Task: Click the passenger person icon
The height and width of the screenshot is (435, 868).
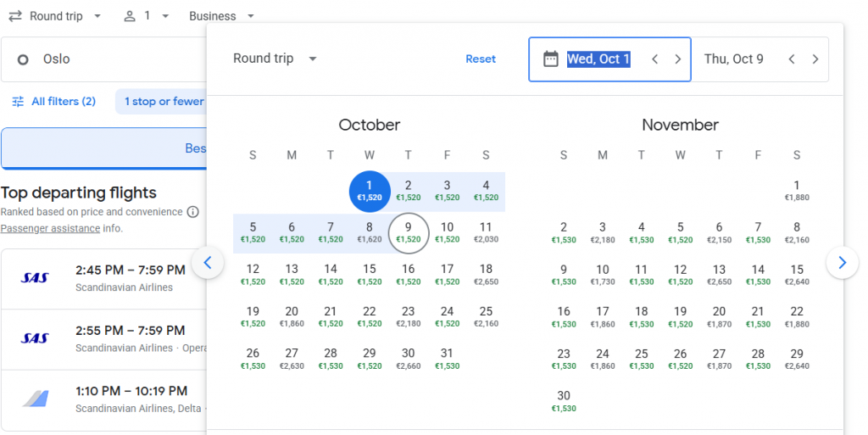Action: pos(130,16)
